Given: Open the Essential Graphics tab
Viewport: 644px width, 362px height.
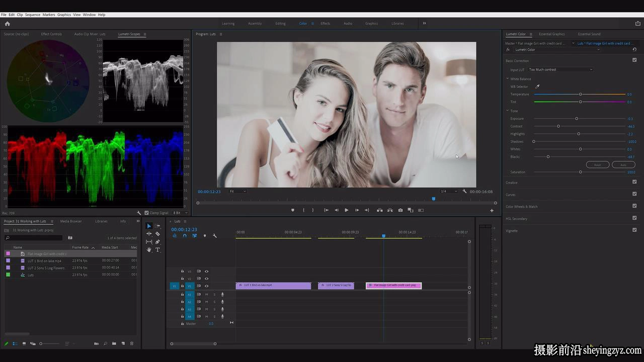Looking at the screenshot, I should (552, 34).
